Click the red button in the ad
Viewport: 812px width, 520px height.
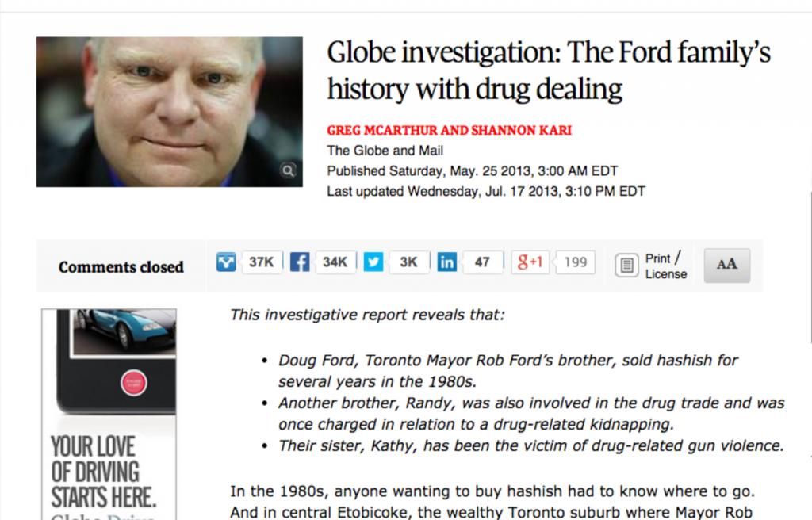(134, 384)
